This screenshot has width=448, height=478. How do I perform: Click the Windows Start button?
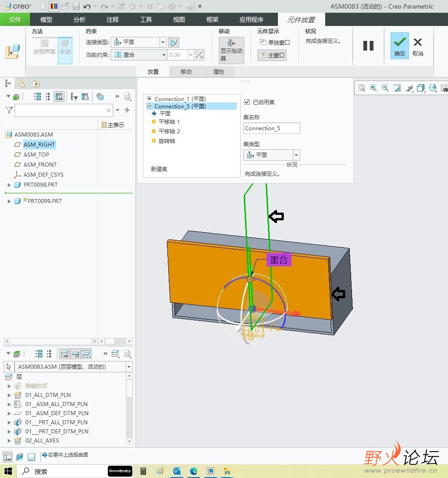pos(8,471)
